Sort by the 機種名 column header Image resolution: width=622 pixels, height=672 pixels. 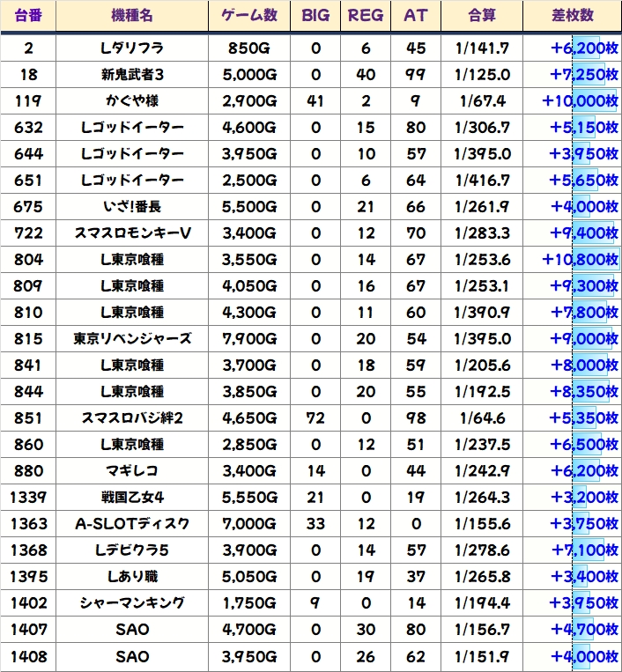pyautogui.click(x=132, y=16)
